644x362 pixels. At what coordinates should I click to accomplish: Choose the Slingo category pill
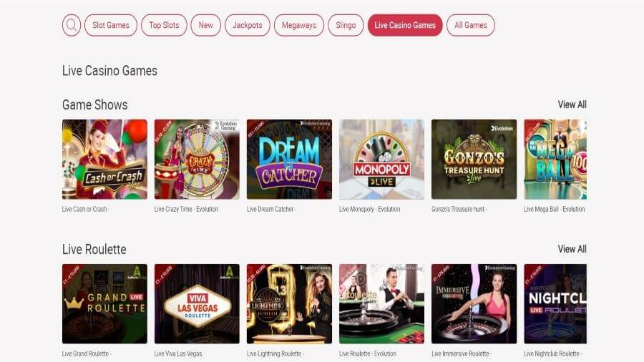(346, 25)
